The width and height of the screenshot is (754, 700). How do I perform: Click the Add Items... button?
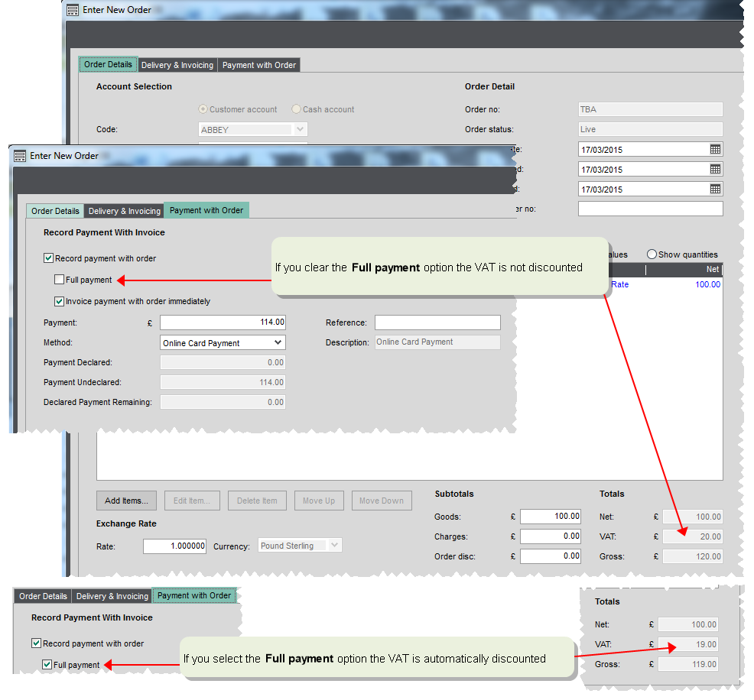click(127, 501)
